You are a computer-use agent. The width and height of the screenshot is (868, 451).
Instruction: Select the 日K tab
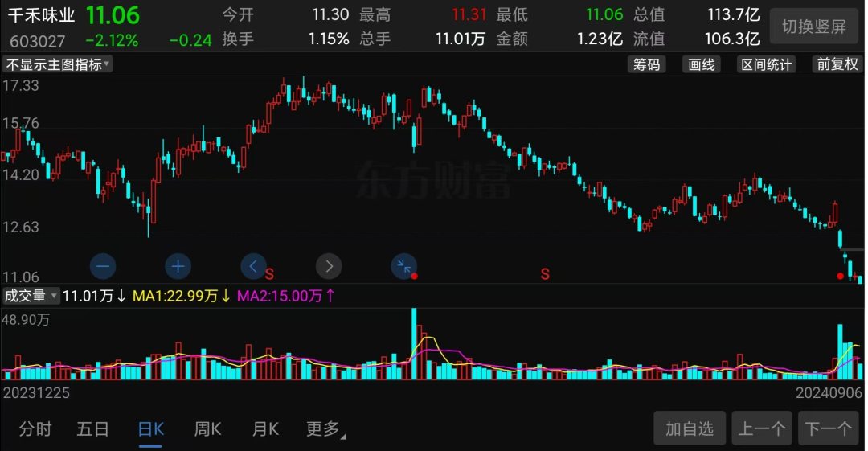point(150,430)
